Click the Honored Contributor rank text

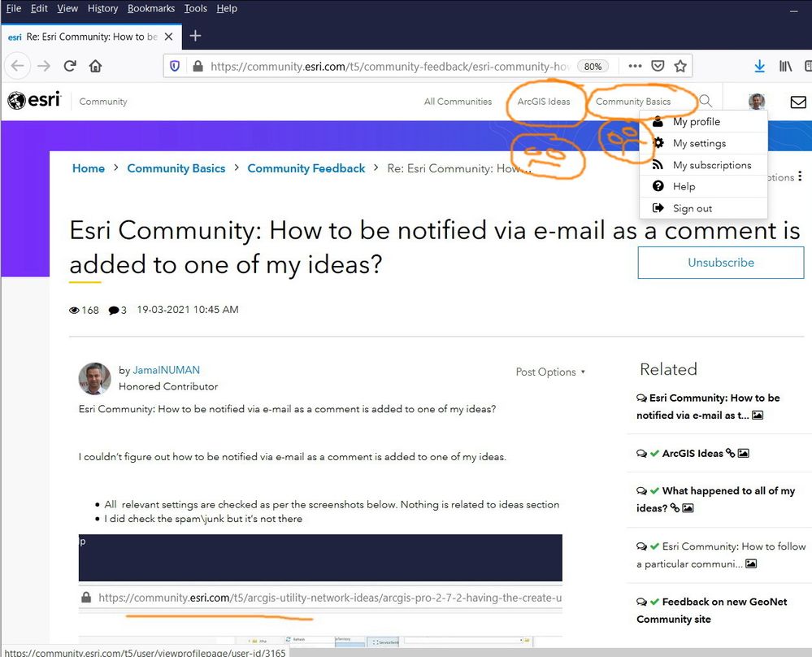point(168,386)
